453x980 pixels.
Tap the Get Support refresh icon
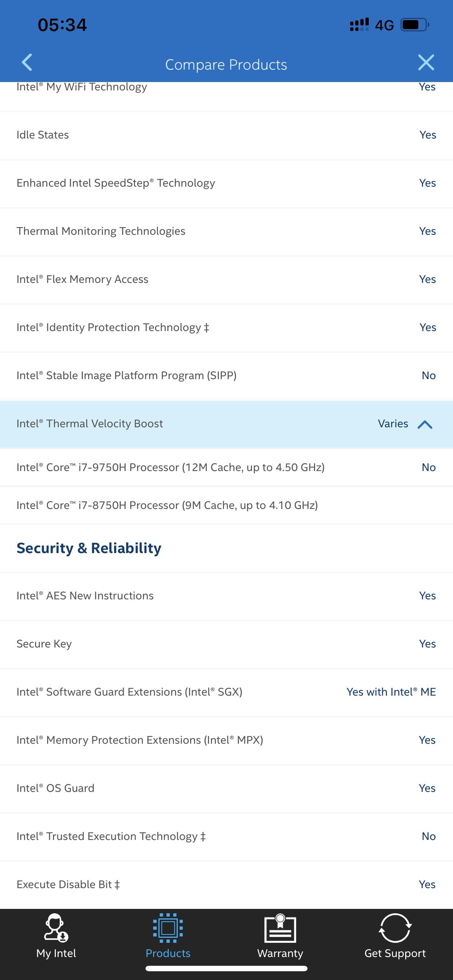395,928
